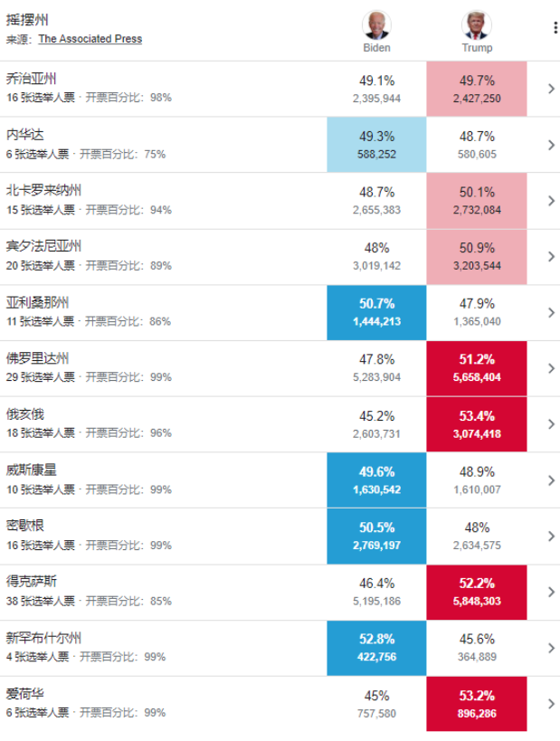
Task: Click Biden's blue 52.8% New Hampshire cell
Action: coord(376,648)
